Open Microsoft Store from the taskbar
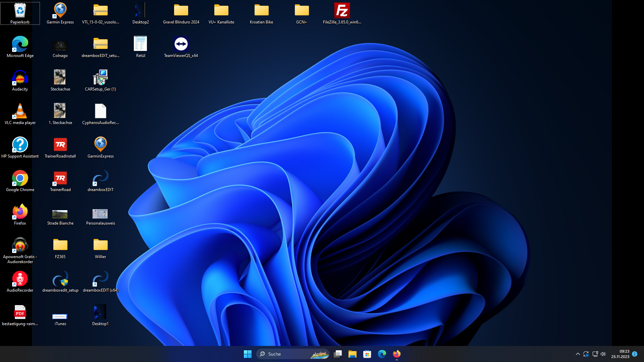 pos(367,354)
